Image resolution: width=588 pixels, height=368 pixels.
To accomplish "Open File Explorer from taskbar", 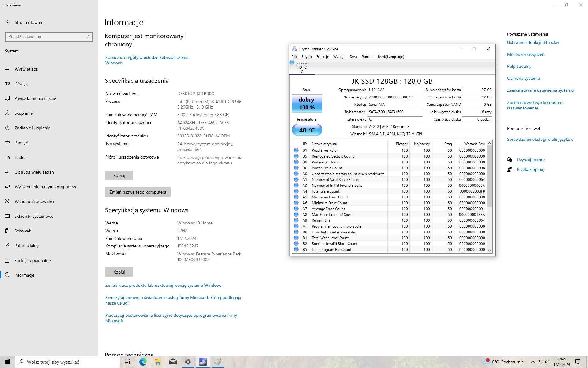I will coord(158,362).
